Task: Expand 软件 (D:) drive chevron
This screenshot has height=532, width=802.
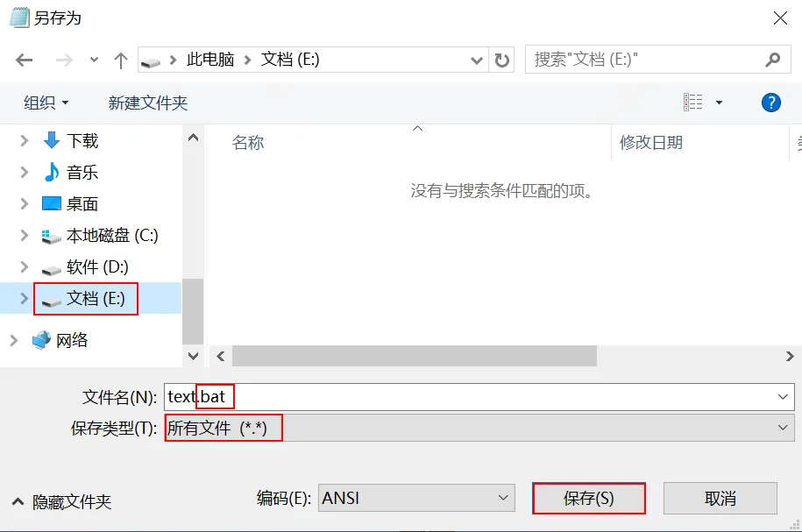Action: click(x=24, y=267)
